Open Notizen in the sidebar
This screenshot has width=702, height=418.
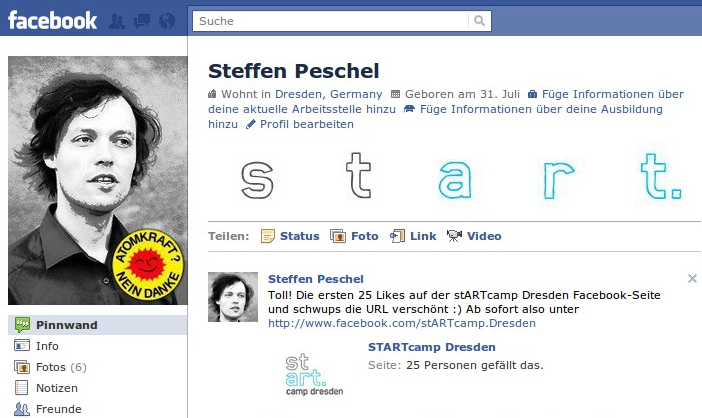pos(98,388)
